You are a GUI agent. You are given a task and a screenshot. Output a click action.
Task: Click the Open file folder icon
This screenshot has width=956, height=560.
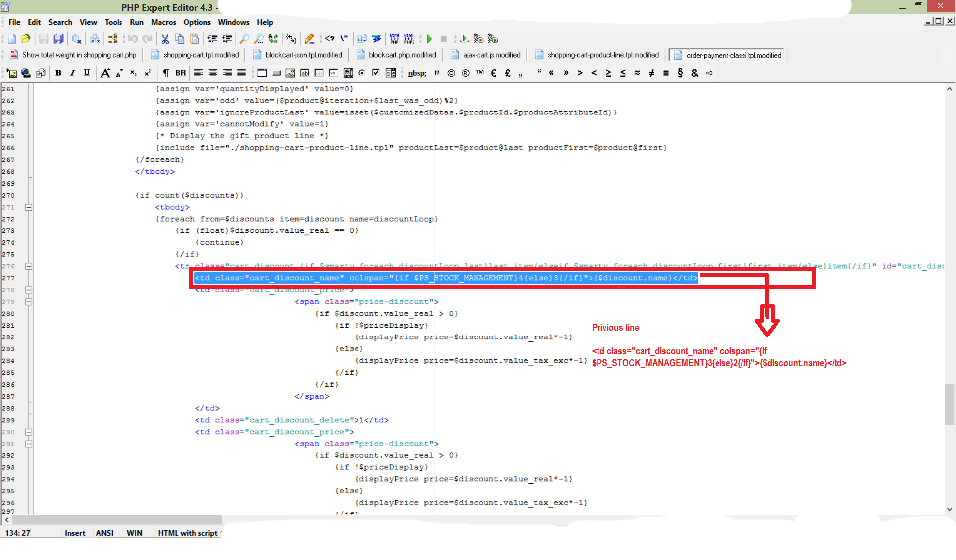click(x=26, y=39)
